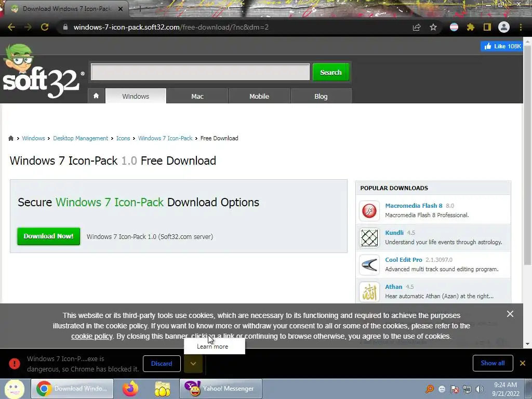The image size is (532, 399).
Task: Click the padlock site info icon
Action: pos(65,27)
